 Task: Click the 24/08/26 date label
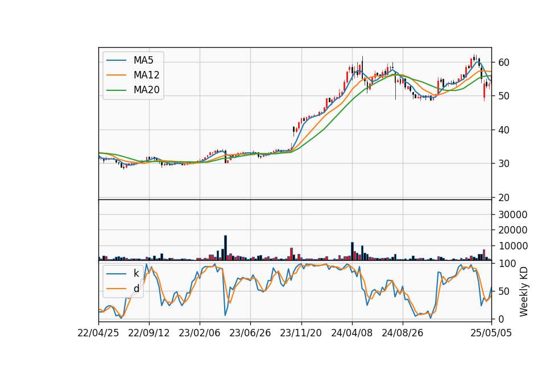(403, 333)
